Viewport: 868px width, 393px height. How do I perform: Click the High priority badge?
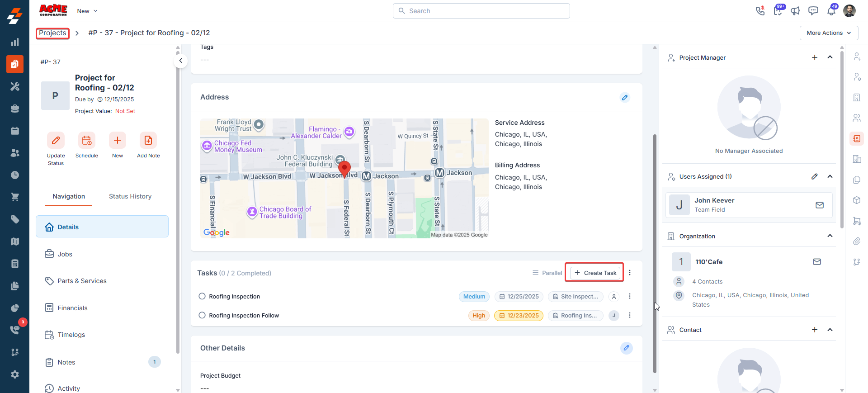point(479,316)
